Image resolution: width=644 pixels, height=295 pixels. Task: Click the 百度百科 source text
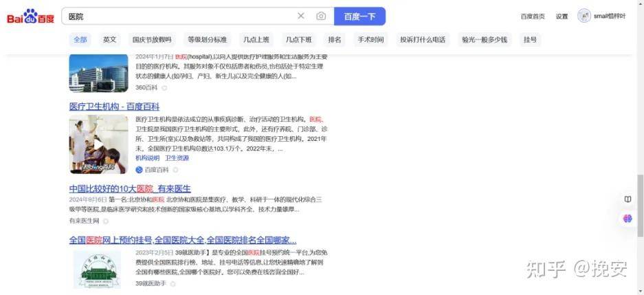pos(157,170)
